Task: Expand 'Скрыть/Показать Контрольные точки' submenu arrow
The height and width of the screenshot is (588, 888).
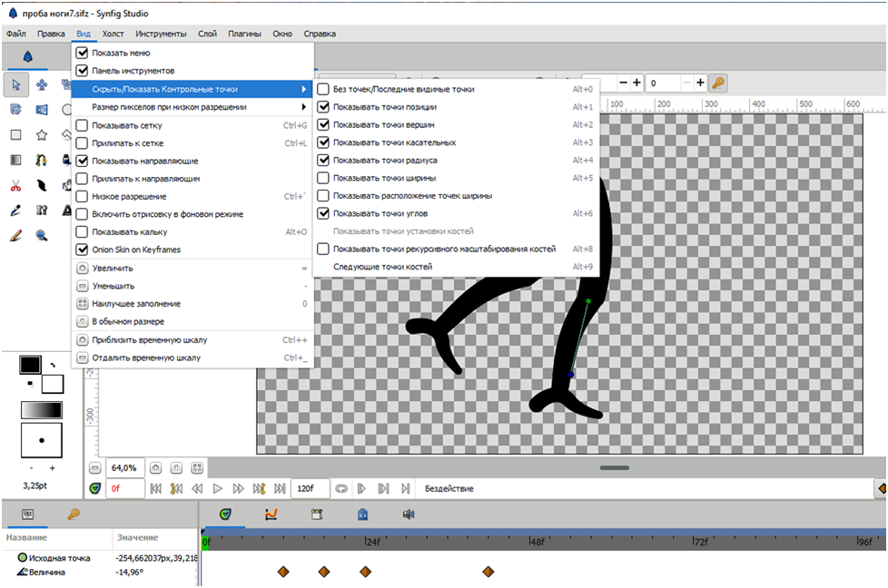Action: click(304, 90)
